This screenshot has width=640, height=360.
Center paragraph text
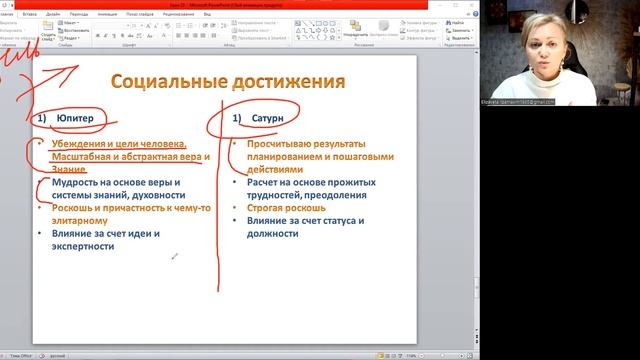[x=187, y=36]
